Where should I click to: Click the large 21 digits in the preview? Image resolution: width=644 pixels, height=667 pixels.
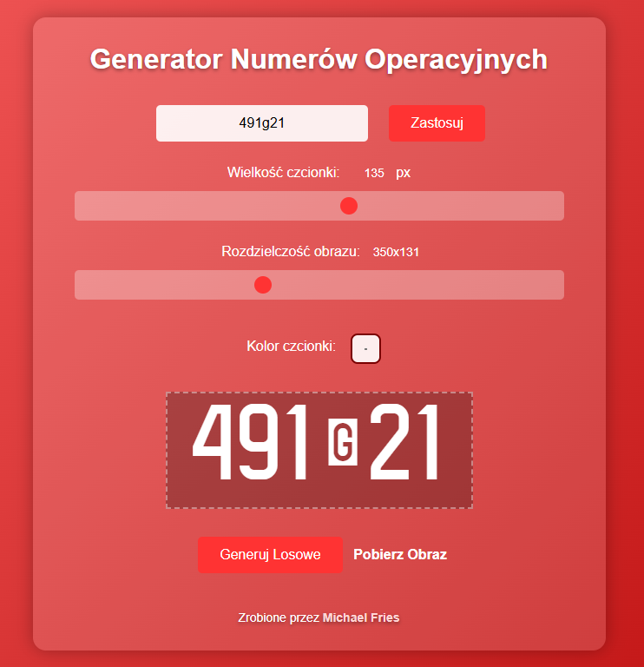(x=404, y=441)
